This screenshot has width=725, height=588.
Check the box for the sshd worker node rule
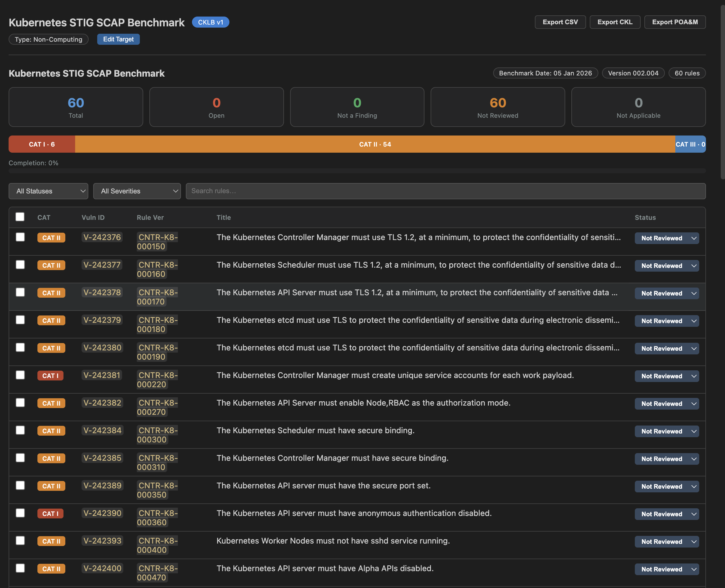click(x=20, y=540)
